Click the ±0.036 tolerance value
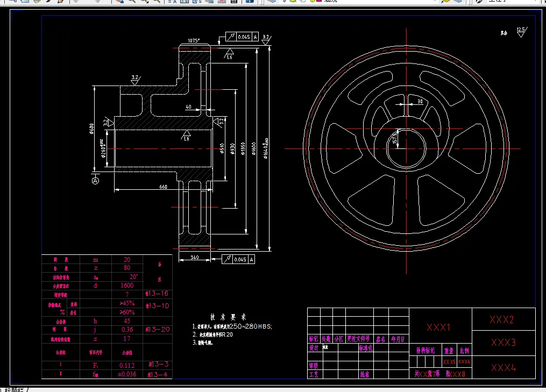Image resolution: width=546 pixels, height=392 pixels. 126,374
